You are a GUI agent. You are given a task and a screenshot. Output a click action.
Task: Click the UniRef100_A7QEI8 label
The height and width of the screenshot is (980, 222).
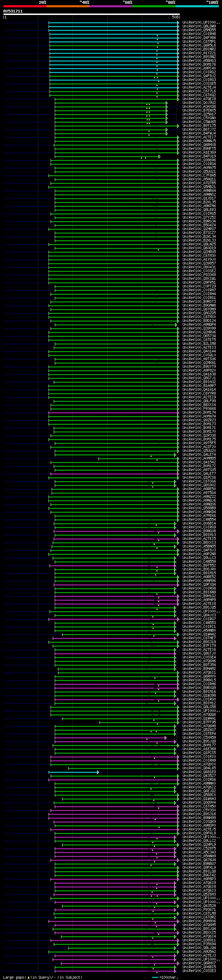(x=199, y=99)
